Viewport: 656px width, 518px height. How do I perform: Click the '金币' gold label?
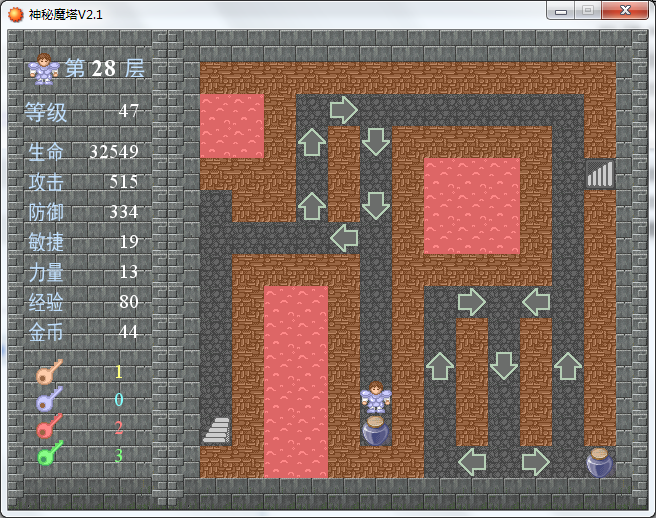coord(46,332)
